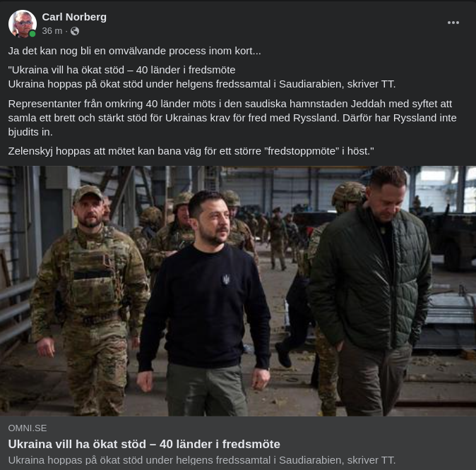Screen dimensions: 476x470
Task: Click the sentence starting "Zelenskyj hoppas att mötet"
Action: [191, 151]
